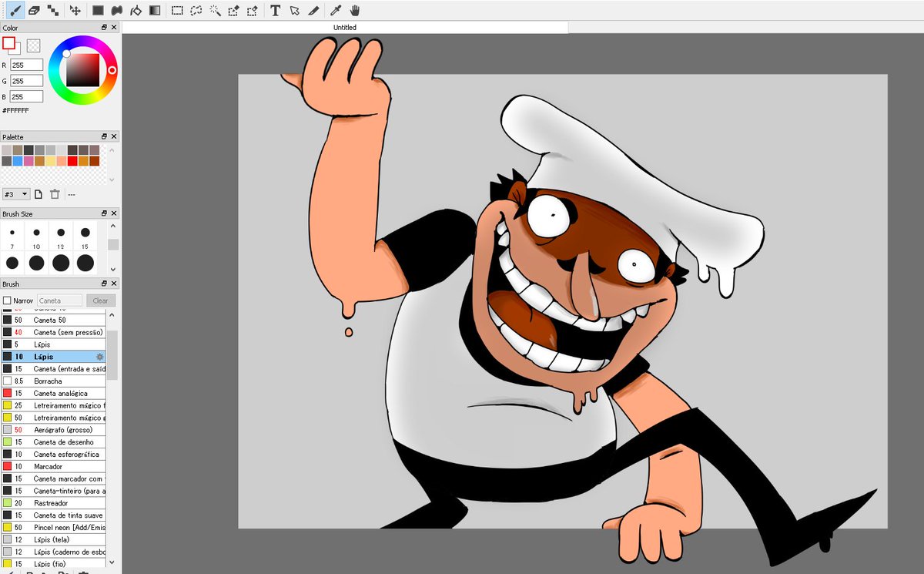Select the Rastreador brush

[x=52, y=502]
